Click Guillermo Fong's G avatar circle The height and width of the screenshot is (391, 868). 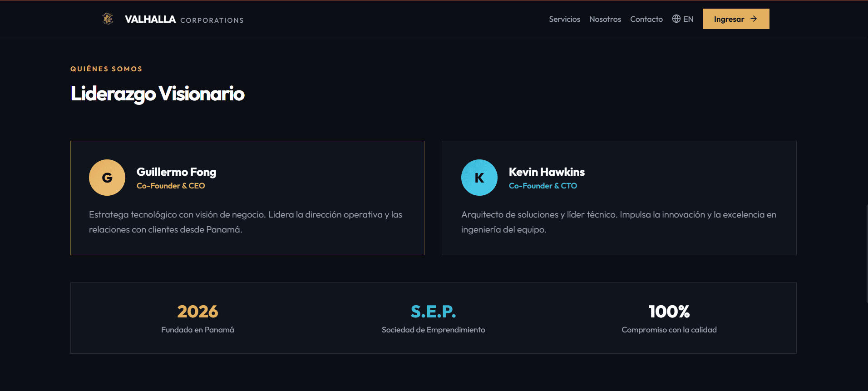tap(107, 178)
